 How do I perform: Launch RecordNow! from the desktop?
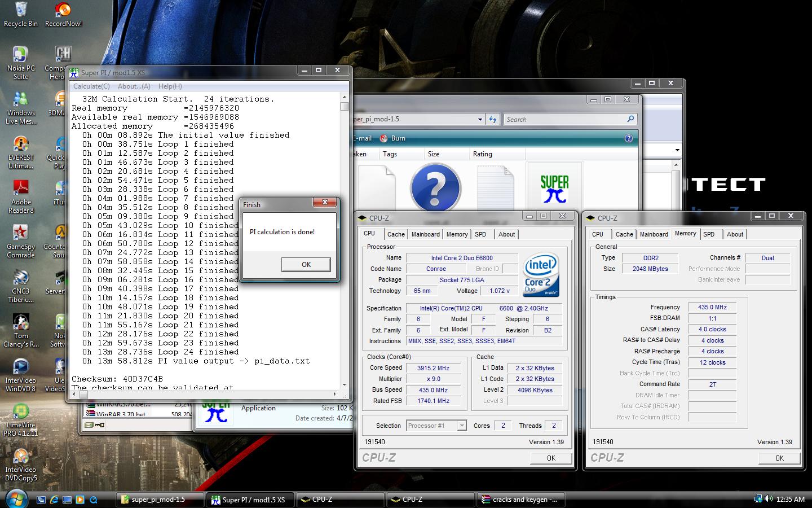pos(63,15)
